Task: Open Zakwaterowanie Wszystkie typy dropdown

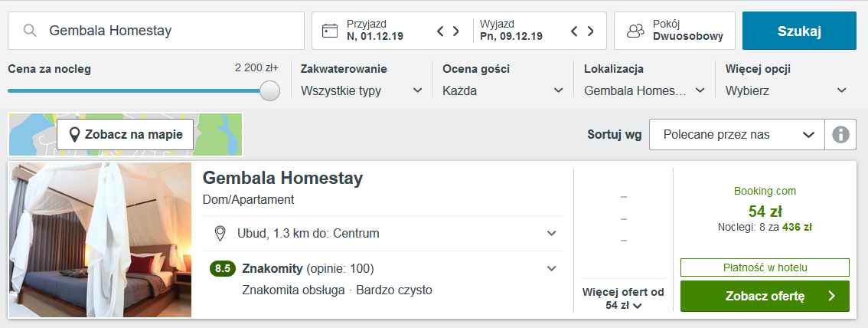Action: pos(361,91)
